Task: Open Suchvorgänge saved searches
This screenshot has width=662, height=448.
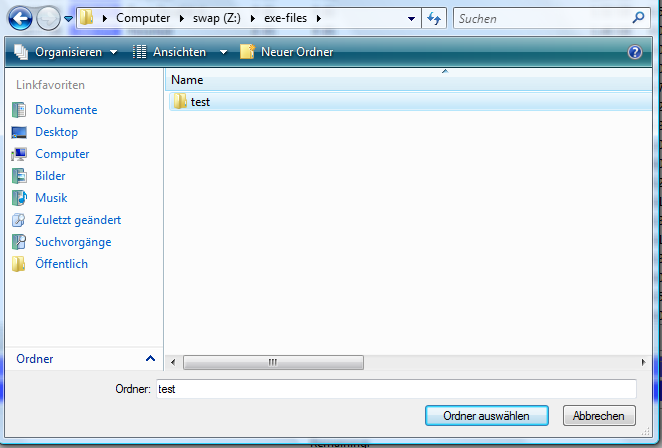Action: pos(73,242)
